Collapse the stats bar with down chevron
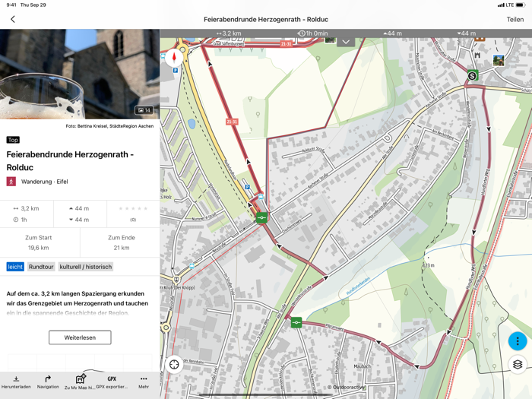 click(x=346, y=42)
